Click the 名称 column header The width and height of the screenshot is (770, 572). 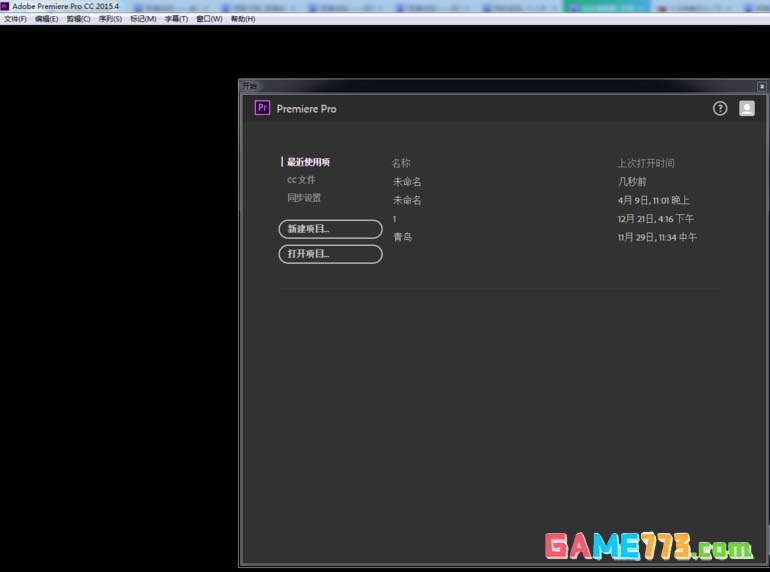pyautogui.click(x=401, y=163)
